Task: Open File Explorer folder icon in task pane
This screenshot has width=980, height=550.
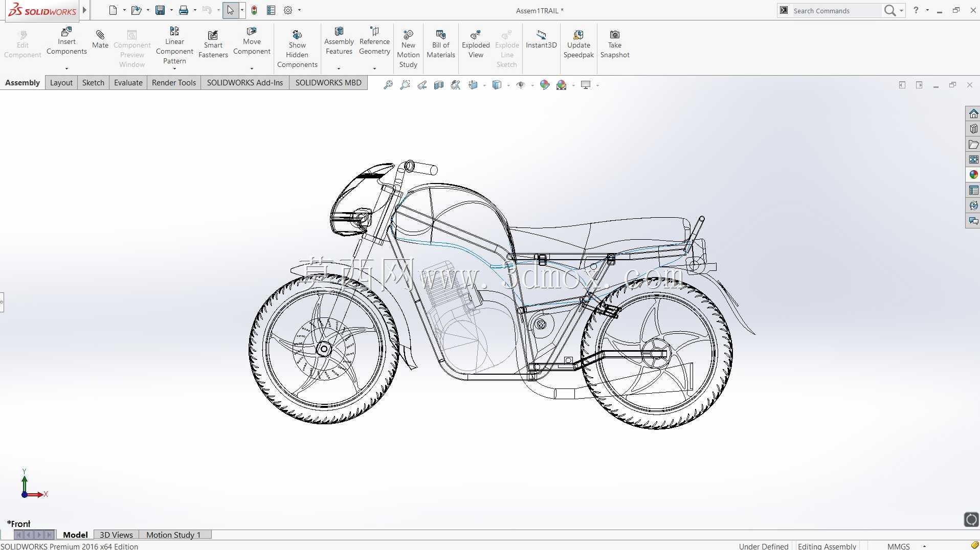Action: tap(973, 144)
